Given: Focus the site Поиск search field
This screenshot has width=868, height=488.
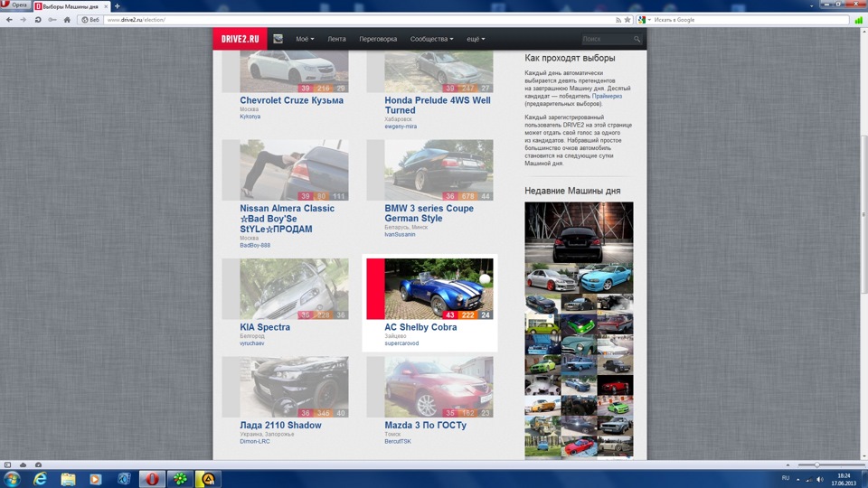Looking at the screenshot, I should pyautogui.click(x=606, y=39).
